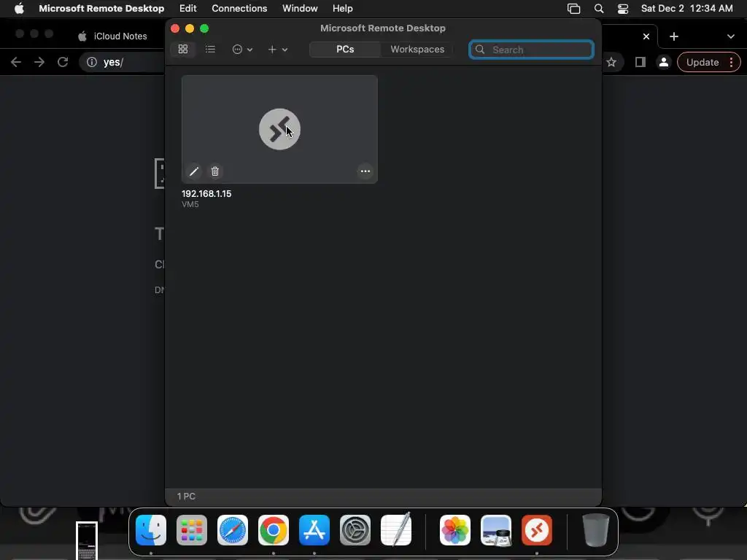Viewport: 747px width, 560px height.
Task: Click the 1 PC status bar text
Action: pyautogui.click(x=186, y=496)
